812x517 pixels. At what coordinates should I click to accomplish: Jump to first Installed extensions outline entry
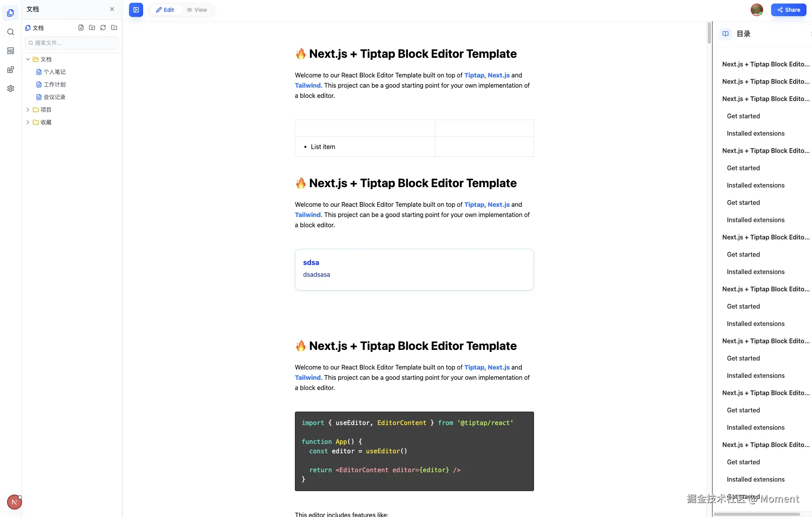tap(755, 133)
